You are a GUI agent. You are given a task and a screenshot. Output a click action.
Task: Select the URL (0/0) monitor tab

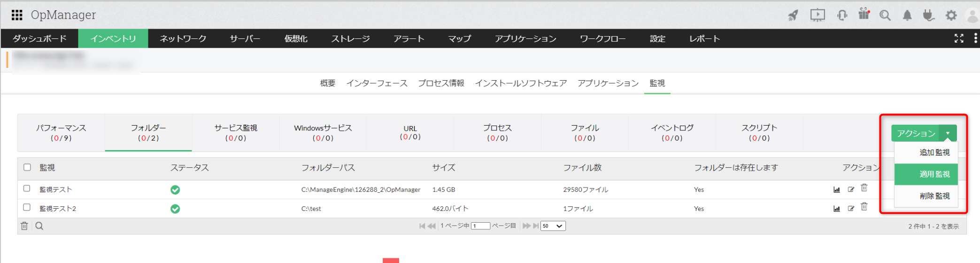tap(410, 133)
